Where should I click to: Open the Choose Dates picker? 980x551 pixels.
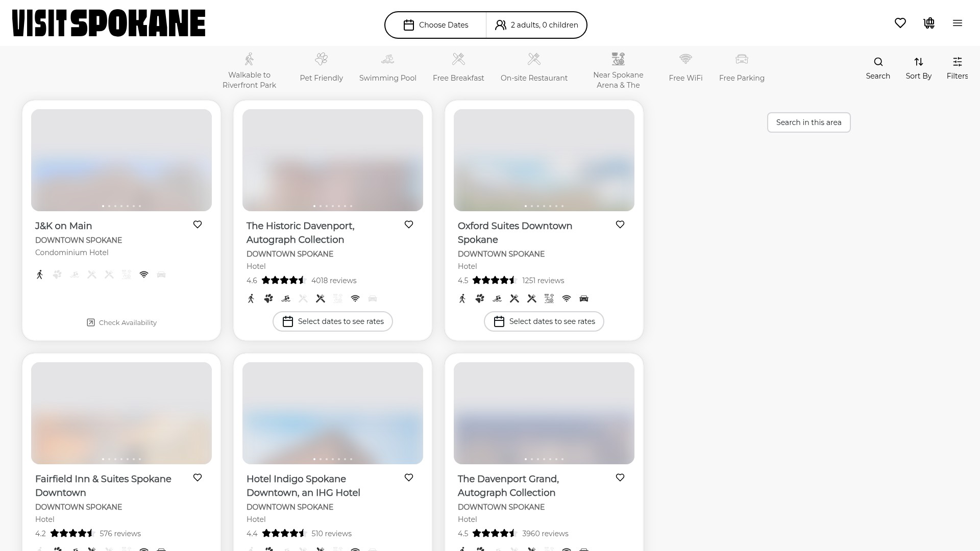coord(435,25)
